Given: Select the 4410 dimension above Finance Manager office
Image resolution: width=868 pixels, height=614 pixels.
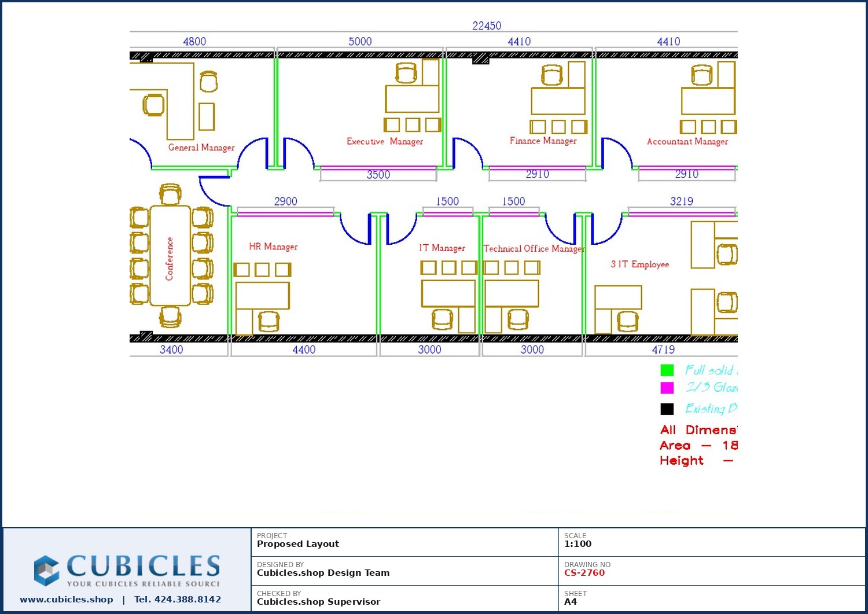Looking at the screenshot, I should [x=519, y=41].
